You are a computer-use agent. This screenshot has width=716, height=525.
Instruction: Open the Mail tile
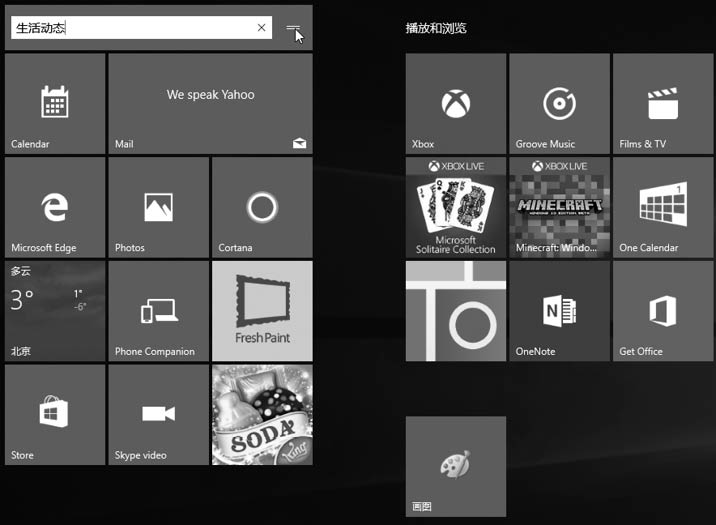click(210, 104)
